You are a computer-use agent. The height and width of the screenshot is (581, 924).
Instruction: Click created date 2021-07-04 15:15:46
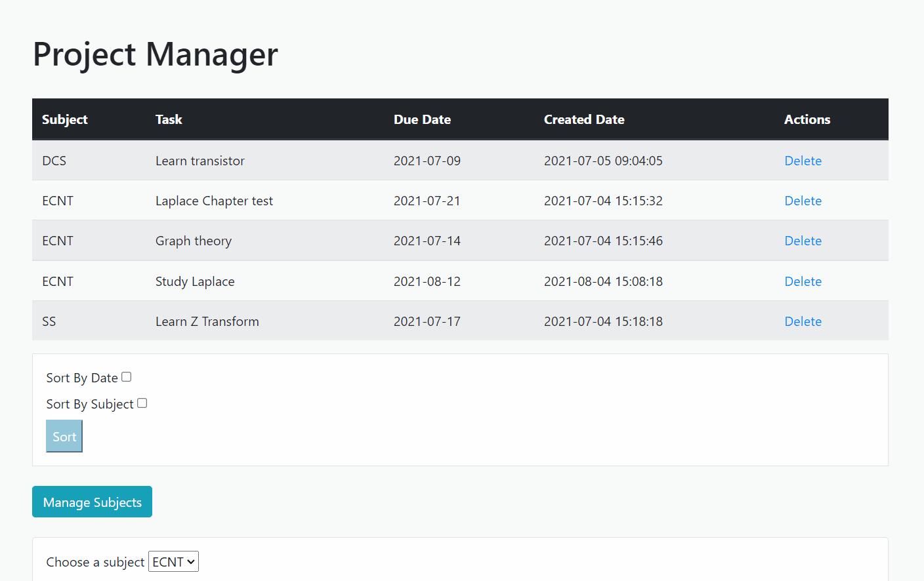(x=603, y=241)
